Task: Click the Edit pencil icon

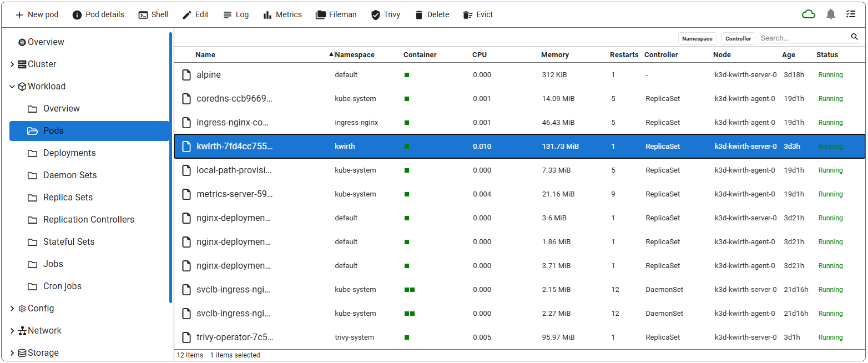Action: point(187,15)
